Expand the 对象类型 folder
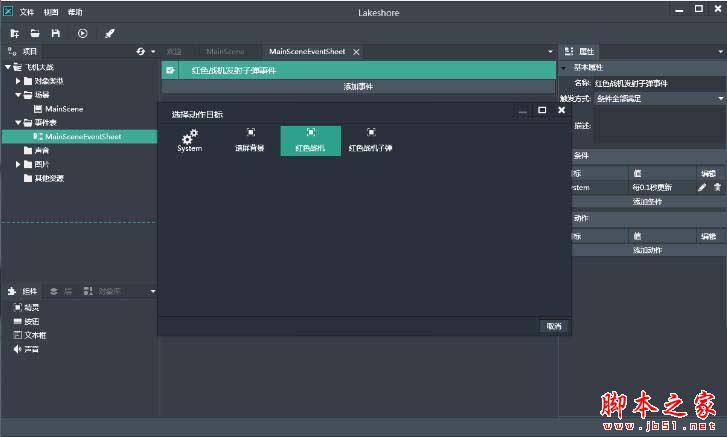This screenshot has width=727, height=437. click(18, 81)
